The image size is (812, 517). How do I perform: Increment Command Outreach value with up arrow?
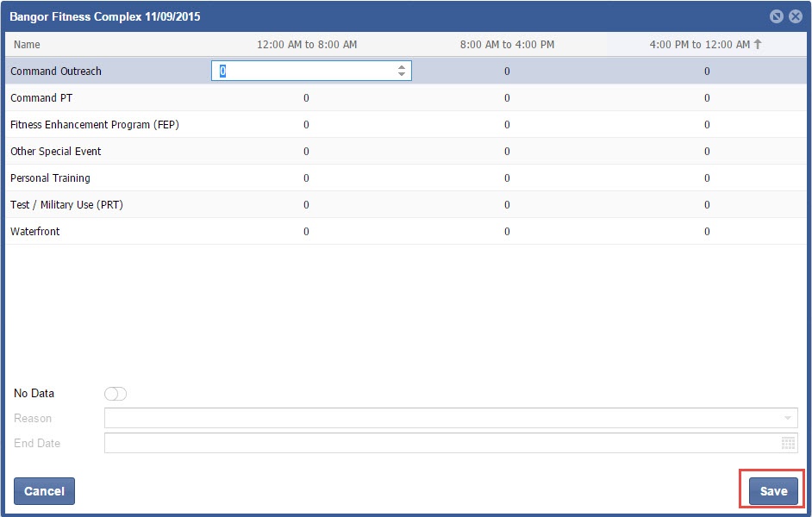pyautogui.click(x=402, y=67)
